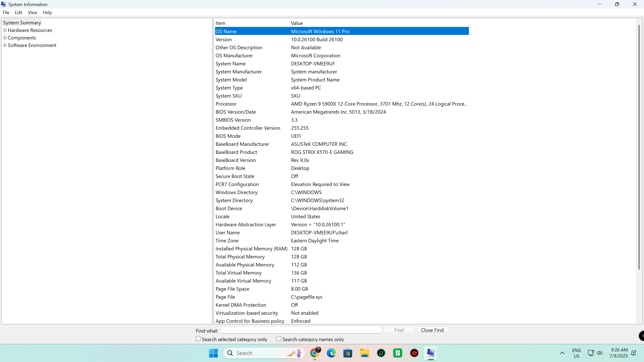
Task: Open the red hexagon app in taskbar
Action: click(x=414, y=353)
